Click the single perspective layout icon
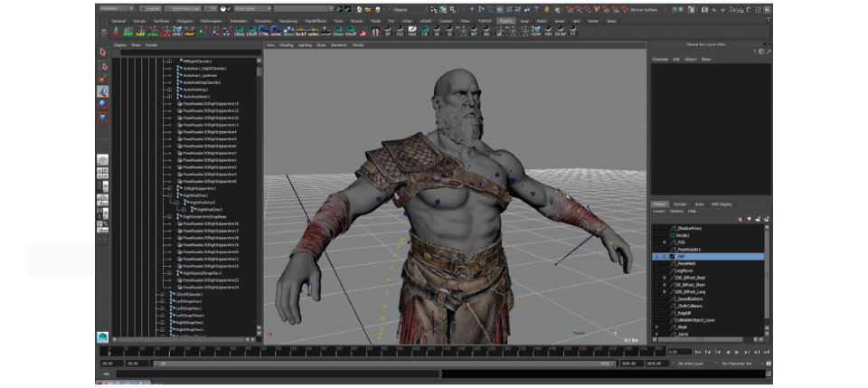The width and height of the screenshot is (868, 388). (x=102, y=160)
